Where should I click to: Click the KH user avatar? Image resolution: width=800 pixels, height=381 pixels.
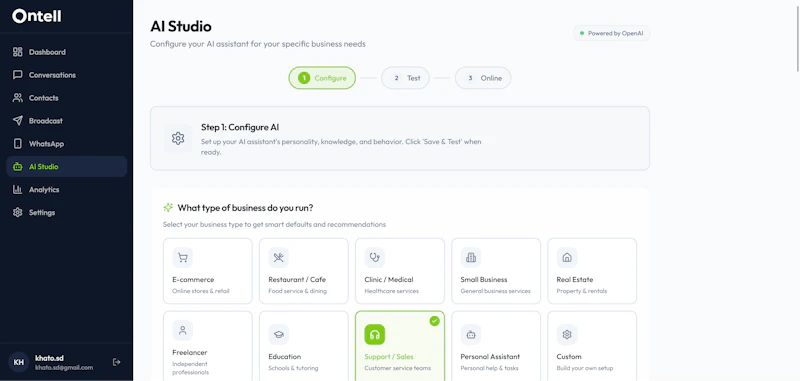click(18, 362)
